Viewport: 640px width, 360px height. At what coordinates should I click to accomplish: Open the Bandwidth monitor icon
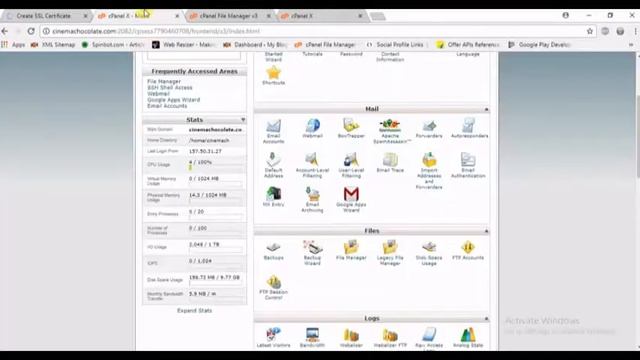[x=312, y=335]
